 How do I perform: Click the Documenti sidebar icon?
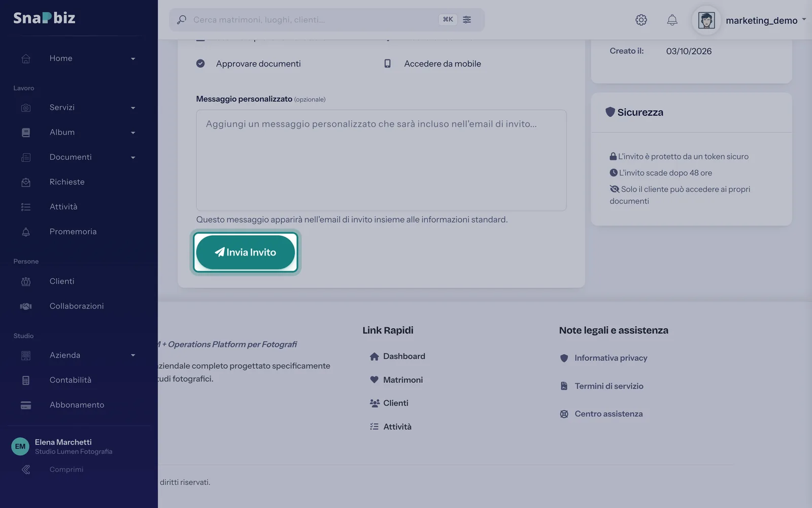26,157
